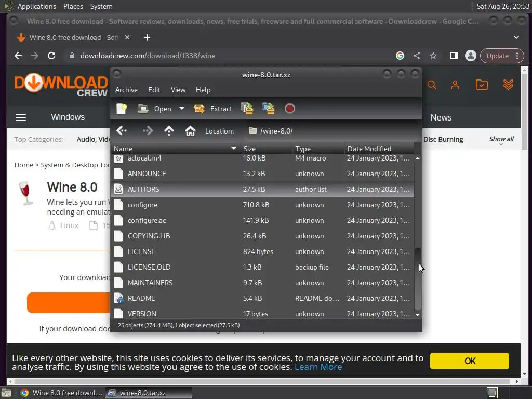Click the Google icon in address bar
The height and width of the screenshot is (399, 532).
pyautogui.click(x=400, y=56)
